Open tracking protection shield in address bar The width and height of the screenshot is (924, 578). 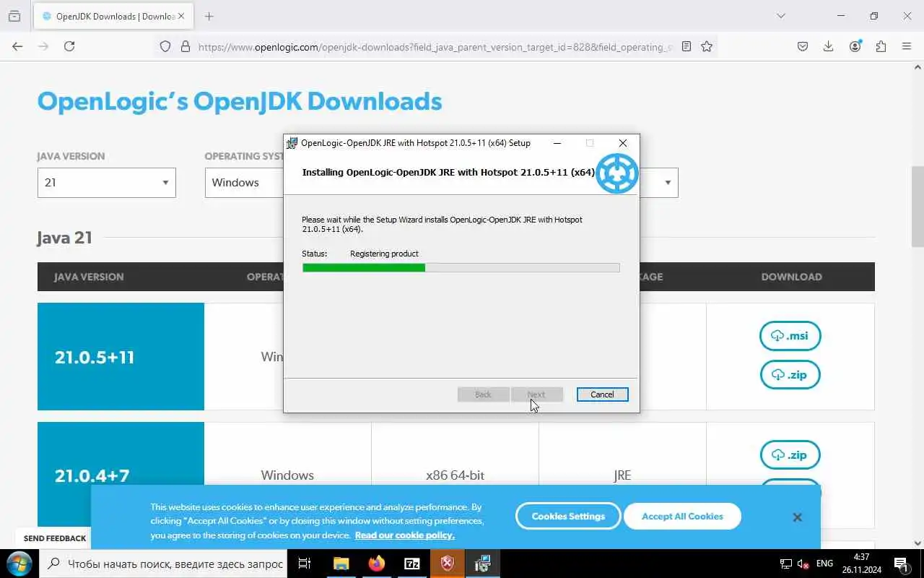(165, 46)
